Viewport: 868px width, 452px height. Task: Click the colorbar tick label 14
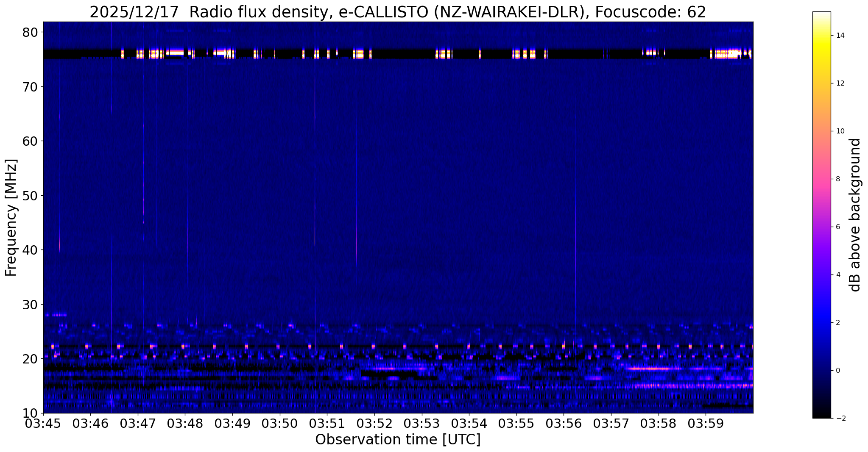click(x=840, y=36)
